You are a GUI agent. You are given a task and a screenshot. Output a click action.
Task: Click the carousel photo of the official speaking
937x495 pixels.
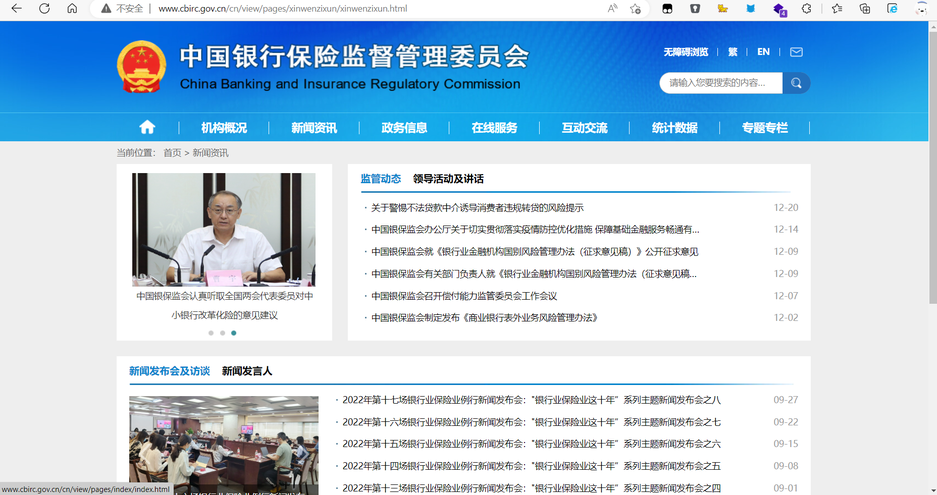pyautogui.click(x=223, y=230)
